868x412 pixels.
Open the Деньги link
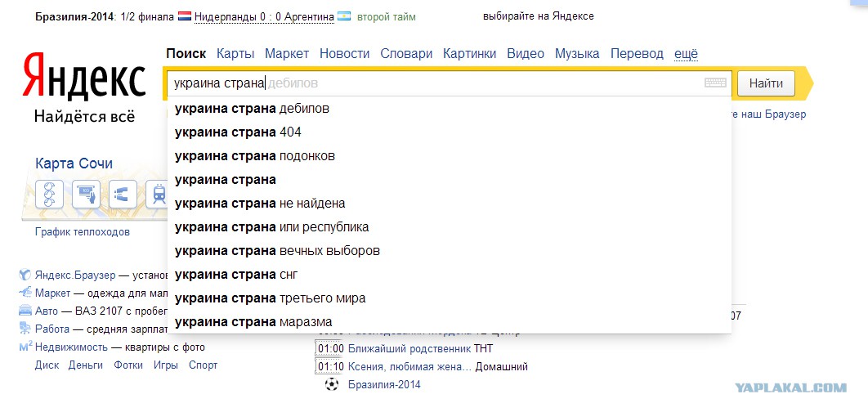[86, 365]
